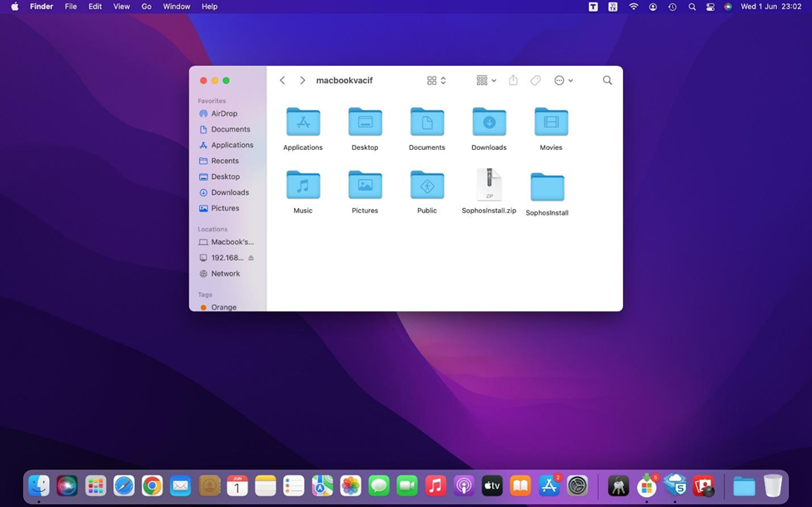Select the Pictures folder icon in the file grid
812x507 pixels.
click(x=365, y=185)
